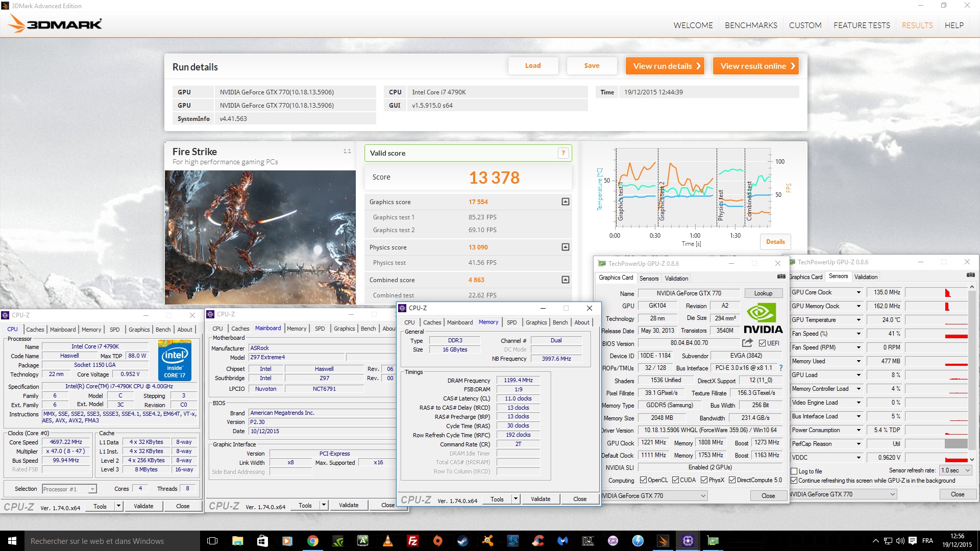
Task: Collapse the Graphics score section
Action: pyautogui.click(x=565, y=202)
